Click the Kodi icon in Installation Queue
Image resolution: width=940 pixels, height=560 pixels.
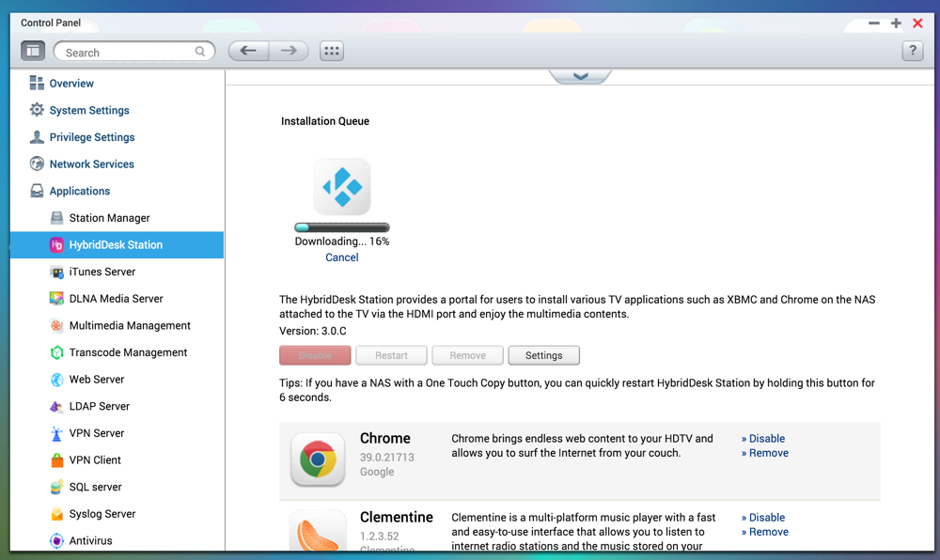coord(342,187)
